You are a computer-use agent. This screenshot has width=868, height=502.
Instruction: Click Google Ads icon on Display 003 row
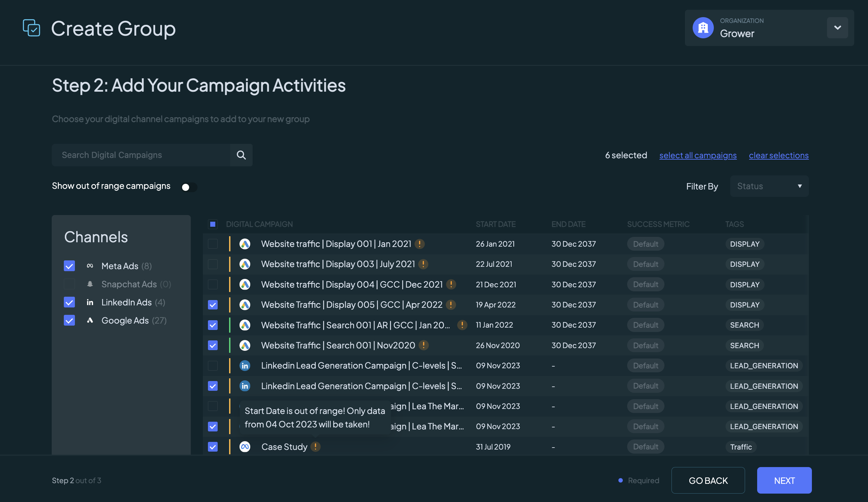pyautogui.click(x=245, y=264)
